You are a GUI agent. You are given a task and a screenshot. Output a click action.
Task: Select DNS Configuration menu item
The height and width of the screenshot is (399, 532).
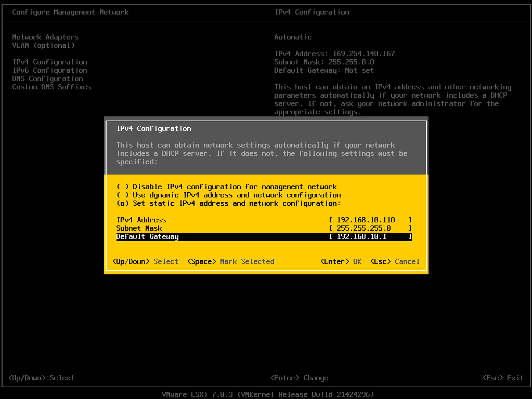pyautogui.click(x=47, y=78)
